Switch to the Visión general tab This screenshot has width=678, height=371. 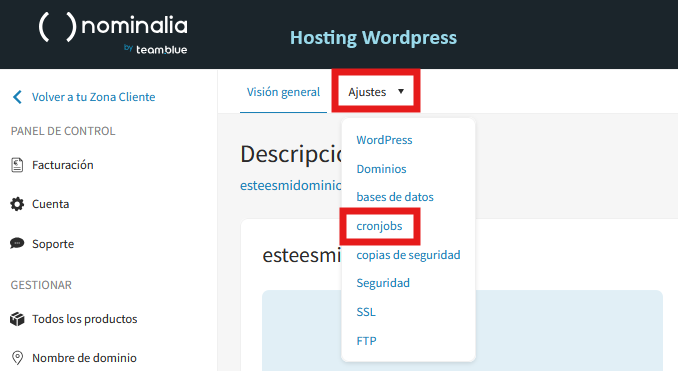point(283,92)
